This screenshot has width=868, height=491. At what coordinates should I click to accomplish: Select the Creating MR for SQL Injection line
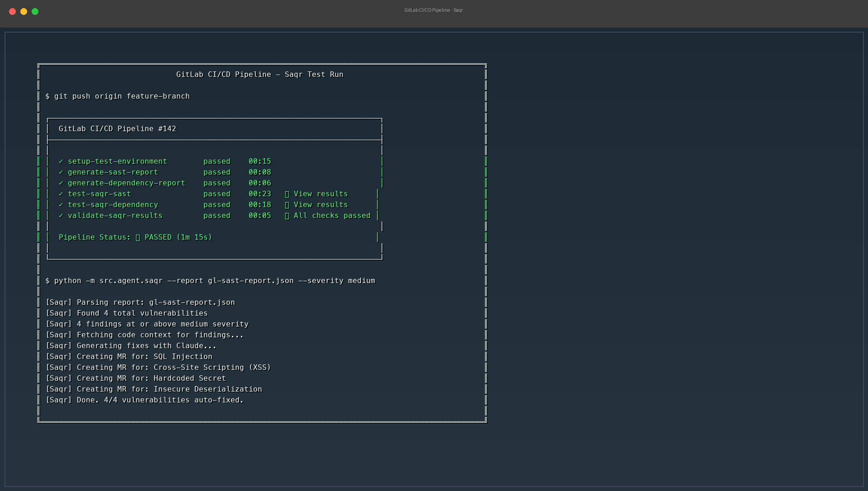129,357
